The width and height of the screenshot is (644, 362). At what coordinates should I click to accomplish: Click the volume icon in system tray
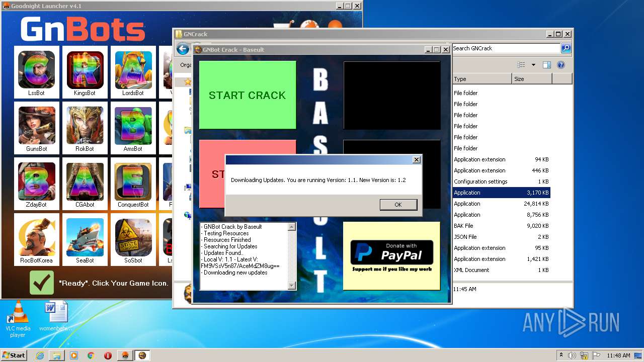coord(572,355)
